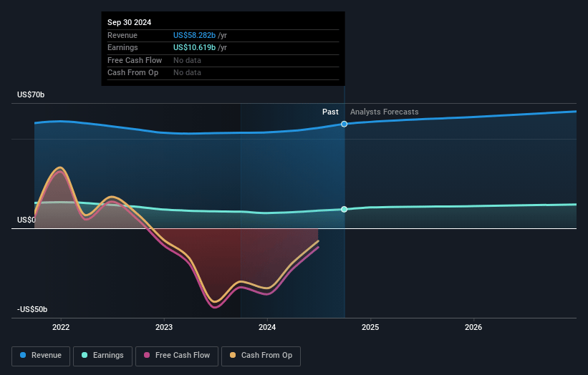The image size is (588, 375).
Task: Click the 2025 x-axis label
Action: point(370,327)
